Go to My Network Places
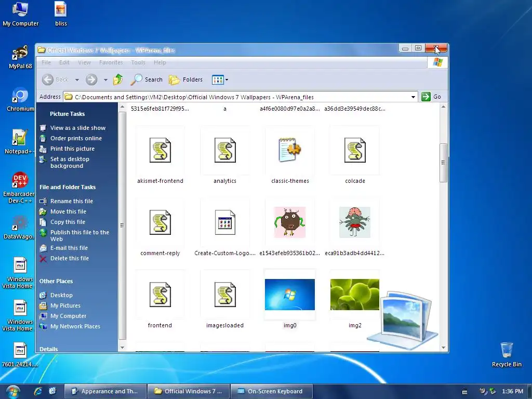The image size is (532, 399). pyautogui.click(x=75, y=326)
